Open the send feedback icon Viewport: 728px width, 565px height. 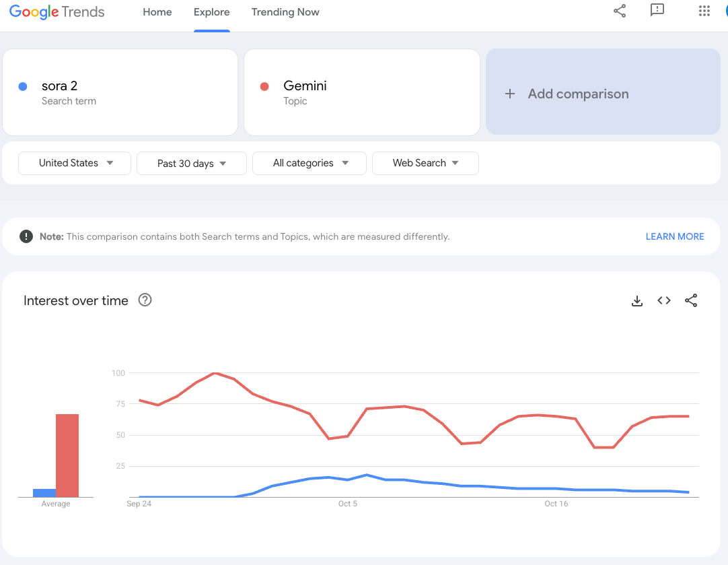click(657, 11)
